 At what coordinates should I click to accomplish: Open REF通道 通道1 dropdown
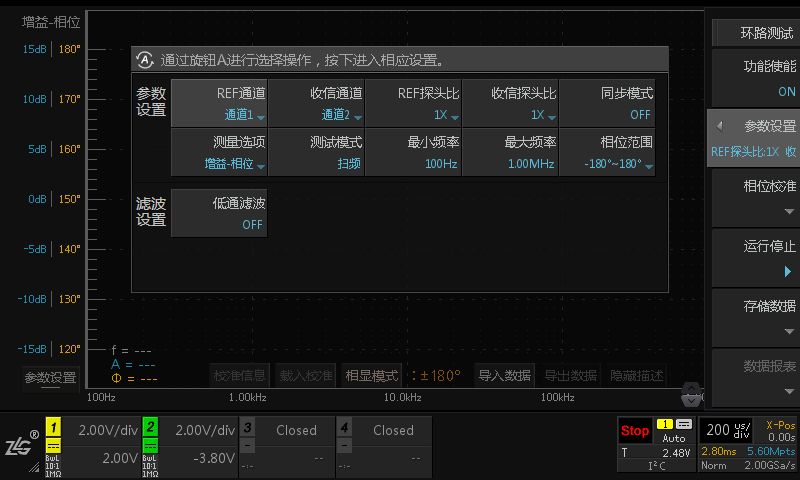[219, 103]
